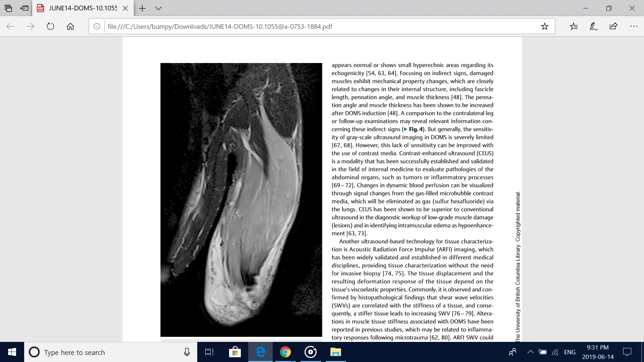Open the Groove Music taskbar app
Viewport: 644px width, 362px height.
(310, 352)
